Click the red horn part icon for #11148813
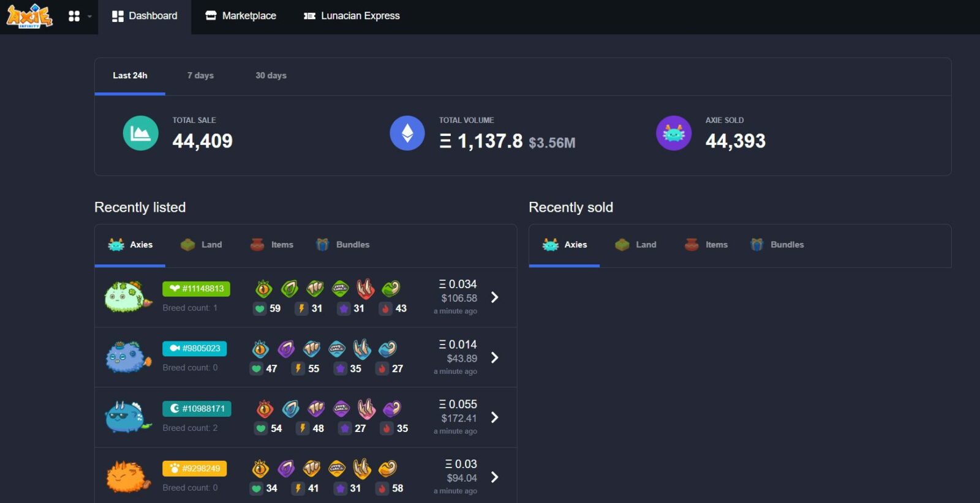The image size is (980, 503). [366, 288]
